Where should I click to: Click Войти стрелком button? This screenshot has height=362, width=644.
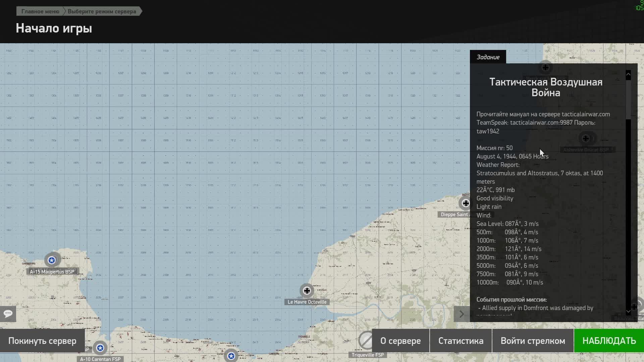click(x=533, y=341)
